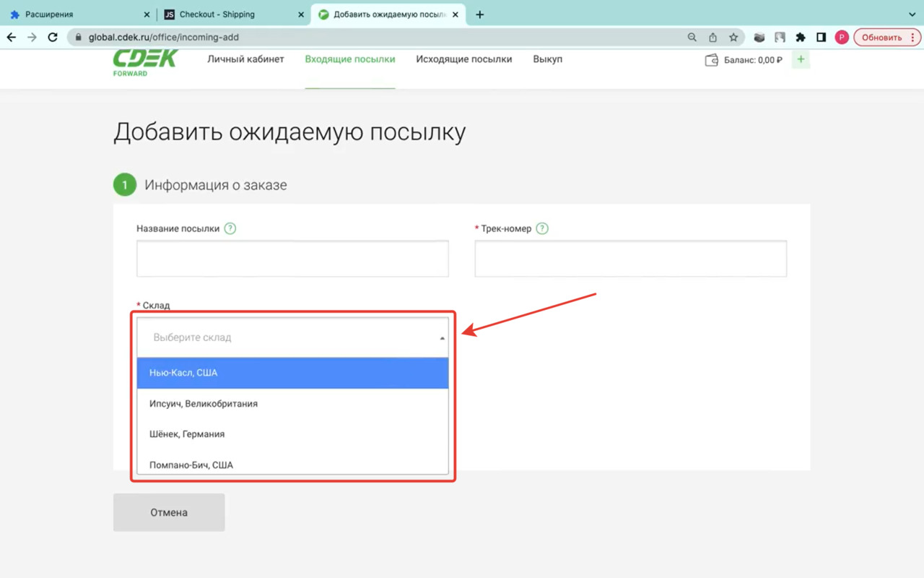Bookmark this page with star icon
Screen dimensions: 924x578
coord(733,38)
